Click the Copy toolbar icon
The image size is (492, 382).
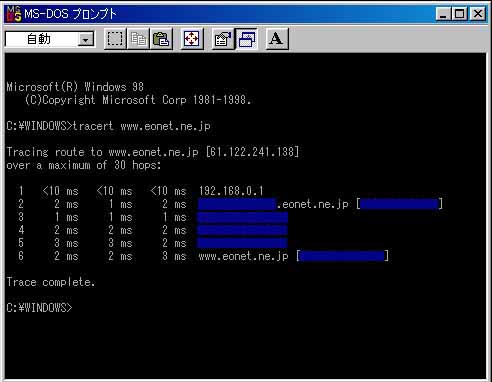tap(138, 39)
